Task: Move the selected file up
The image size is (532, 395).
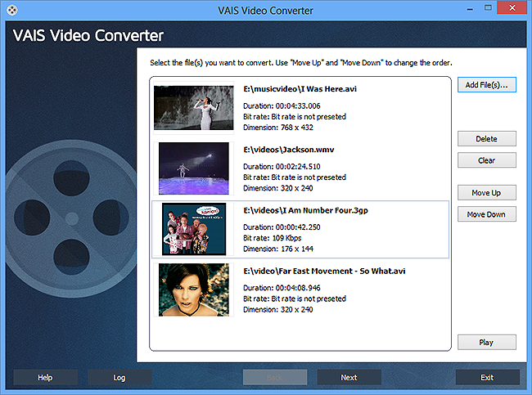Action: (486, 192)
